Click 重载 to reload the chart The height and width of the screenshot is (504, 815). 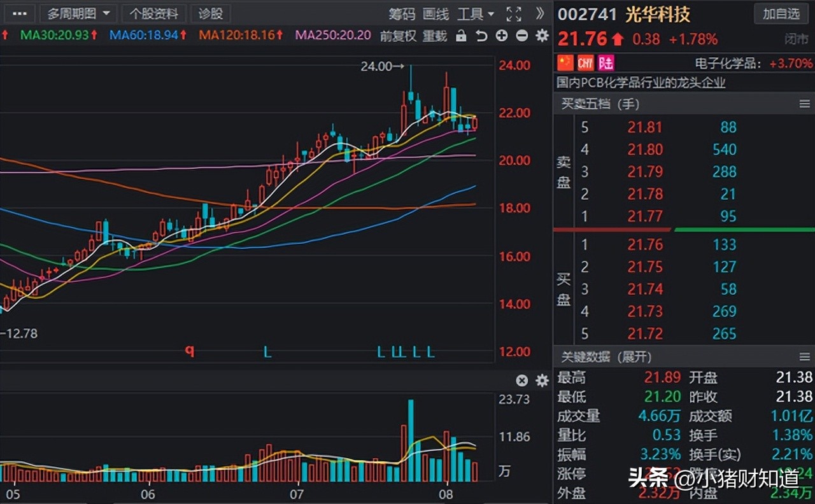[x=435, y=36]
